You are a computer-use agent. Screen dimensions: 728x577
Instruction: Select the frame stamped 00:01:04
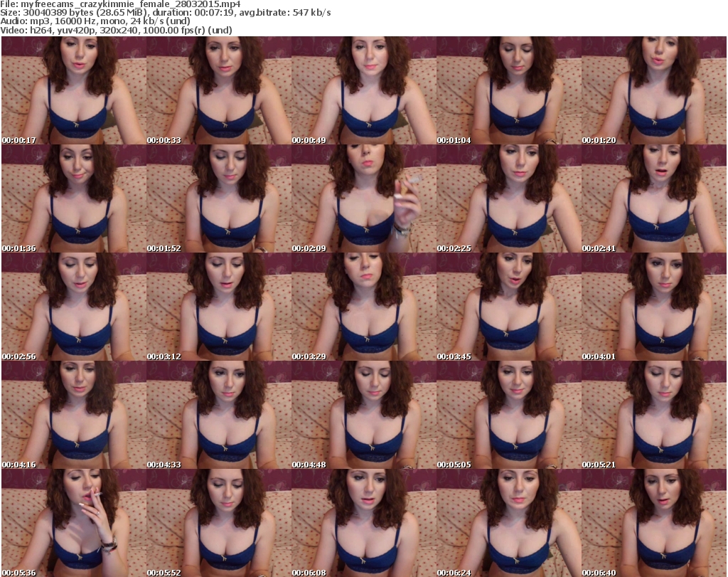click(x=508, y=90)
